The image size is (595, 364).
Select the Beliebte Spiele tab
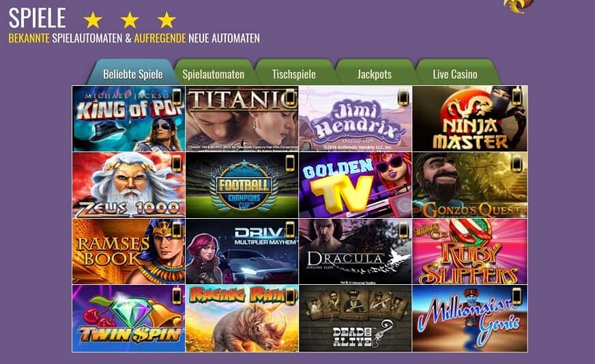pos(133,74)
